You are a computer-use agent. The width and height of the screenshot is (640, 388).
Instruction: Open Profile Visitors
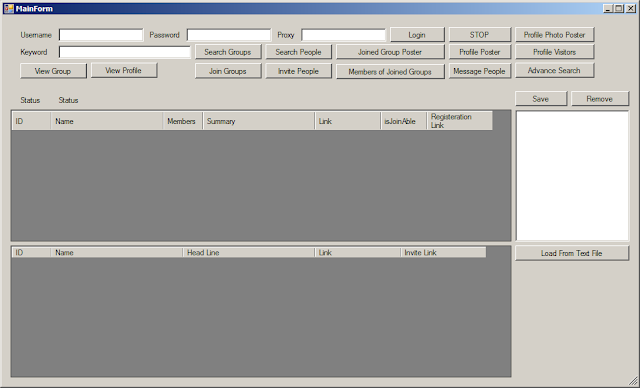coord(554,52)
